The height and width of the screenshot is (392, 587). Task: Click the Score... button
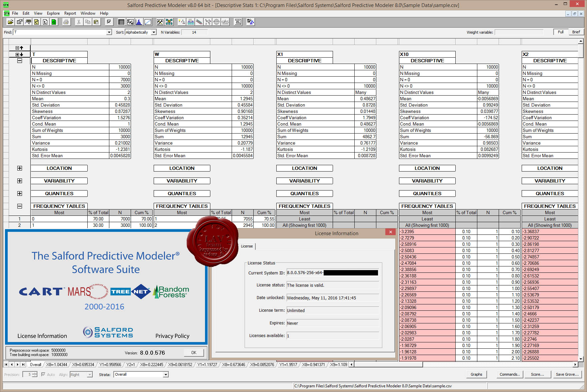537,374
